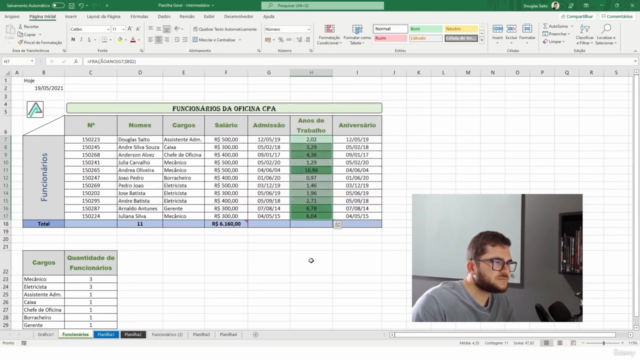Center text horizontally

(x=158, y=40)
